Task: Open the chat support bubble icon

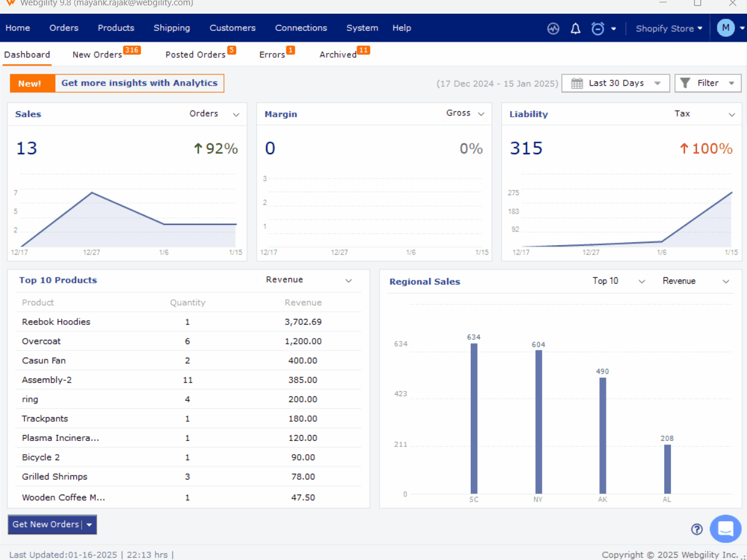Action: [x=726, y=528]
